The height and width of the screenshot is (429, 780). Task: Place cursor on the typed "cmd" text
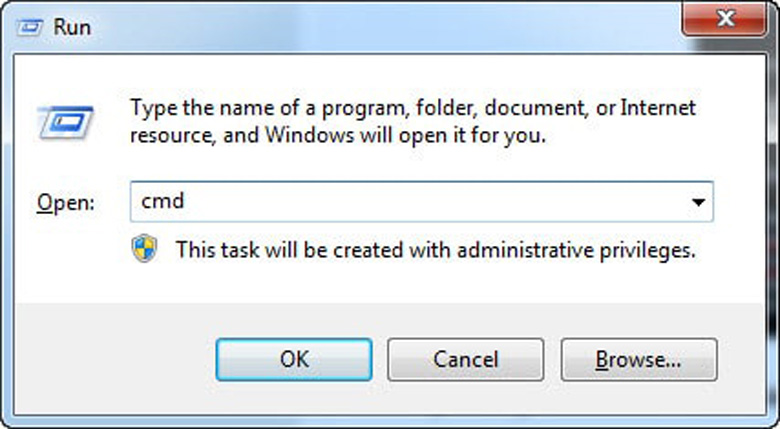coord(163,202)
